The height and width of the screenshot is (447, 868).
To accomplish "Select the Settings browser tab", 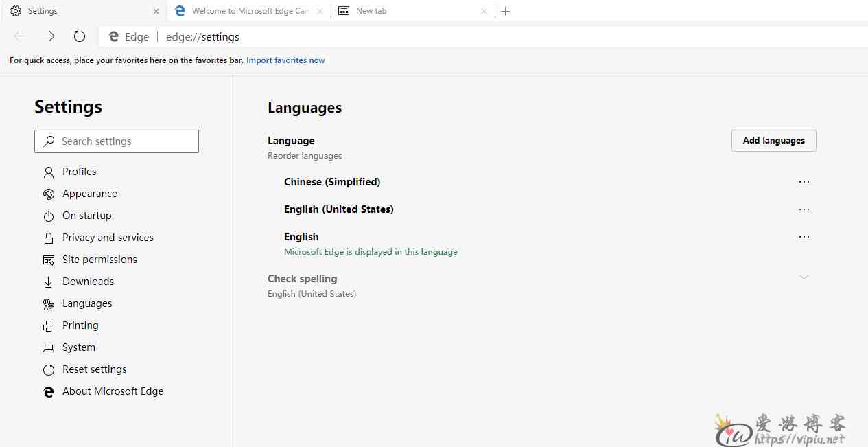I will pos(84,11).
